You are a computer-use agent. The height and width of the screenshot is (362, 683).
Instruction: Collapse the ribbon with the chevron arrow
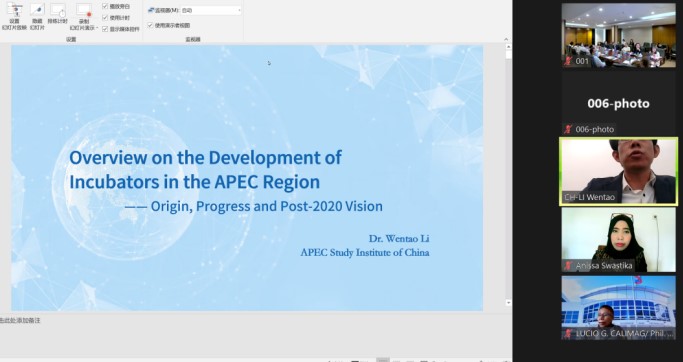click(506, 39)
